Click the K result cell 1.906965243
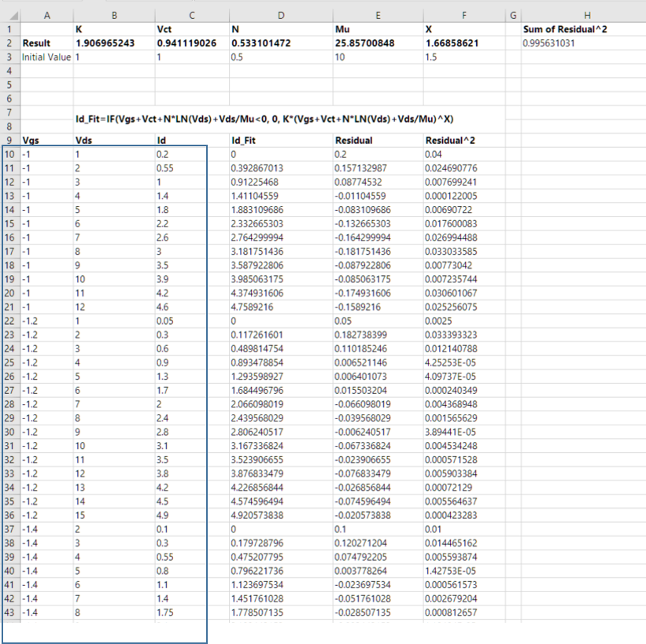The height and width of the screenshot is (644, 646). pos(114,43)
